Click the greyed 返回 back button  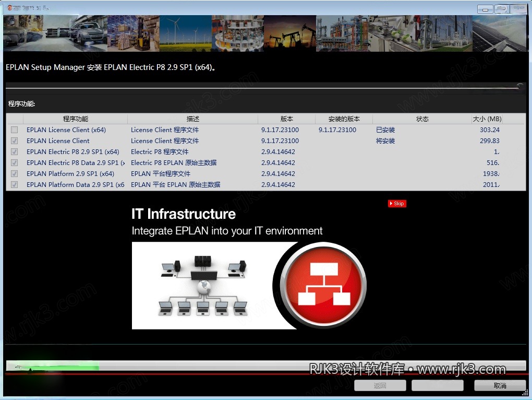[x=380, y=385]
